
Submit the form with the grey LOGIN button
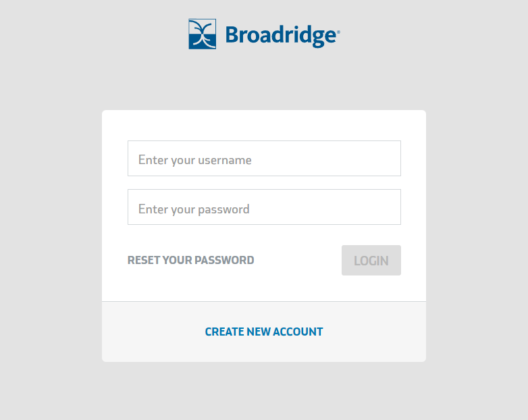tap(371, 261)
